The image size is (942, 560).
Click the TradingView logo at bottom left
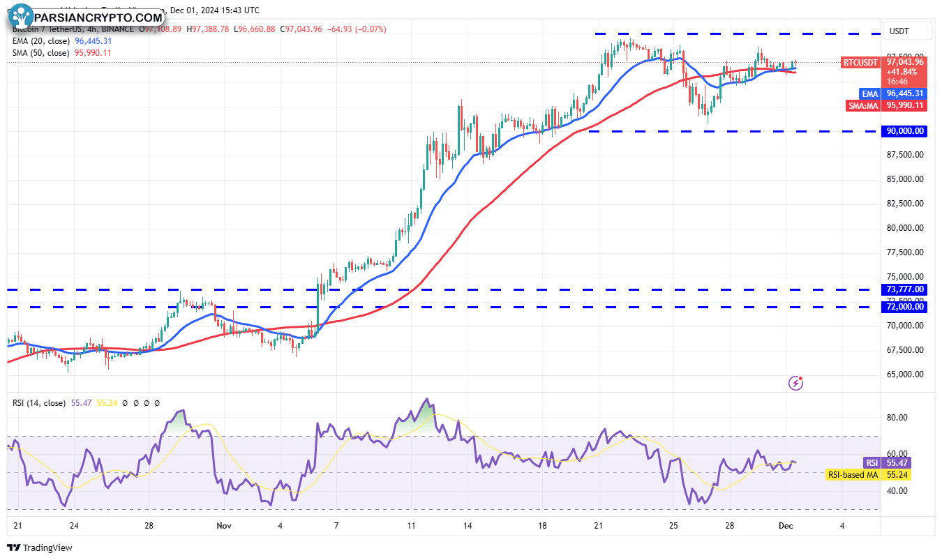tap(40, 547)
